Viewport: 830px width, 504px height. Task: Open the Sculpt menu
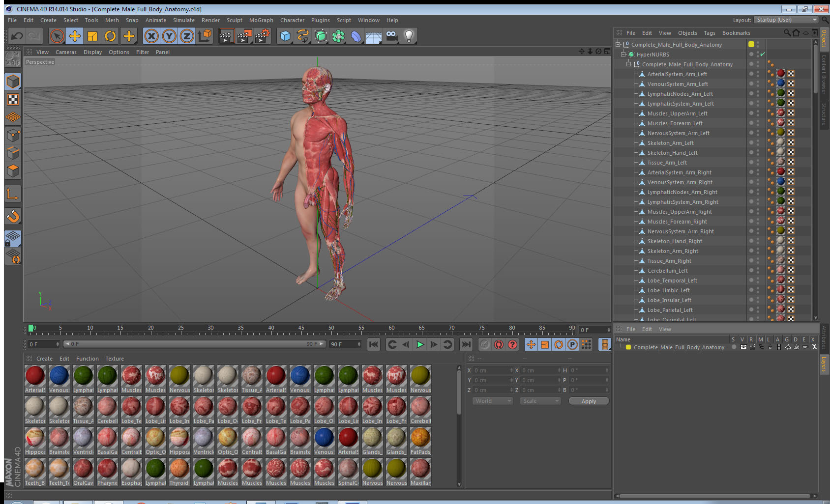click(x=235, y=20)
